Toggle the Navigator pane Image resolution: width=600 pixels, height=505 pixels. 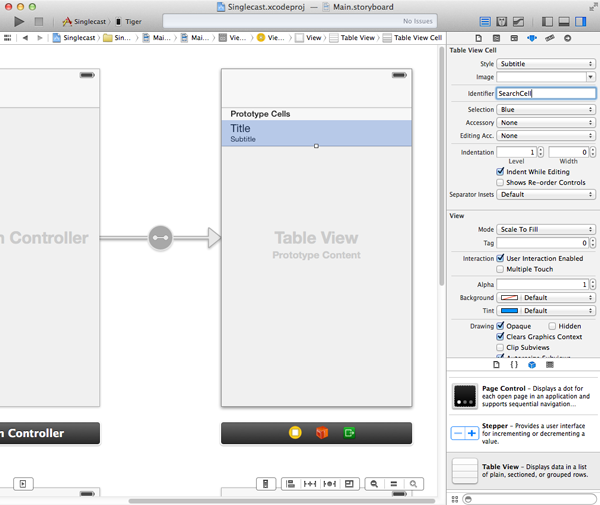[x=547, y=22]
